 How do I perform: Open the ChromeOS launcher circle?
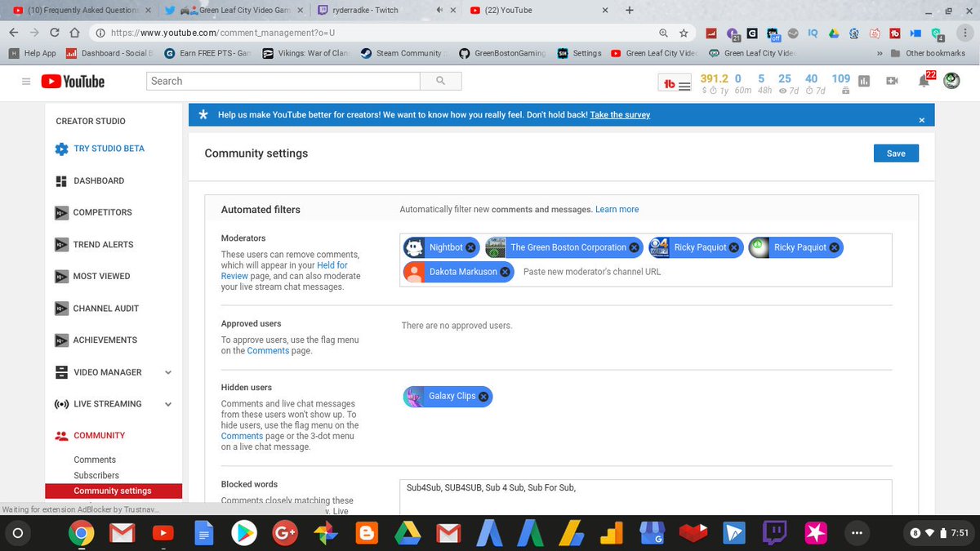[x=18, y=533]
